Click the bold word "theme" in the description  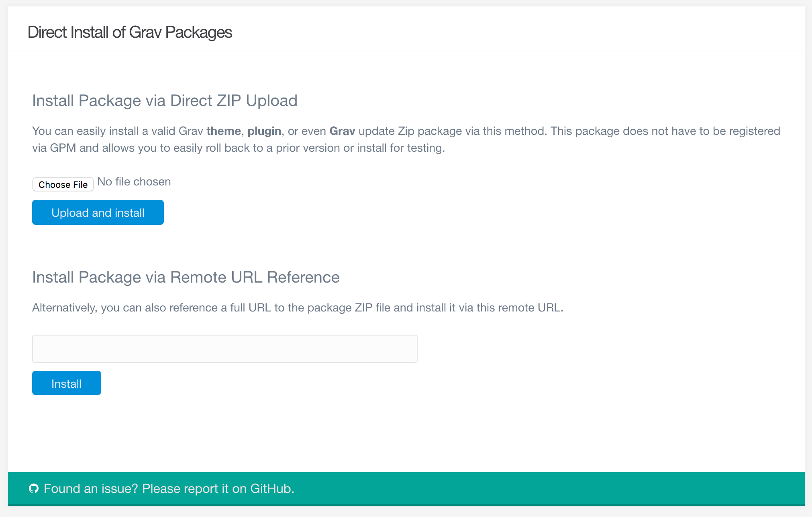click(x=224, y=131)
